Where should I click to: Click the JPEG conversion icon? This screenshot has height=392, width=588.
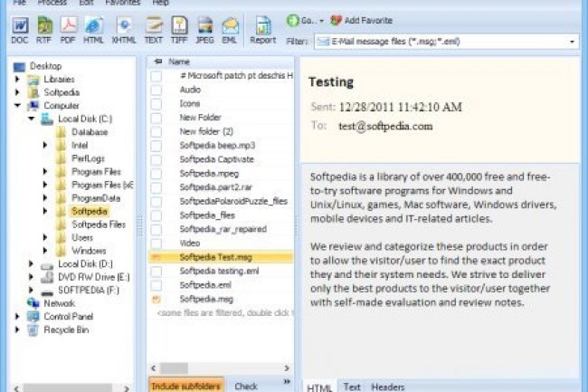[x=204, y=29]
